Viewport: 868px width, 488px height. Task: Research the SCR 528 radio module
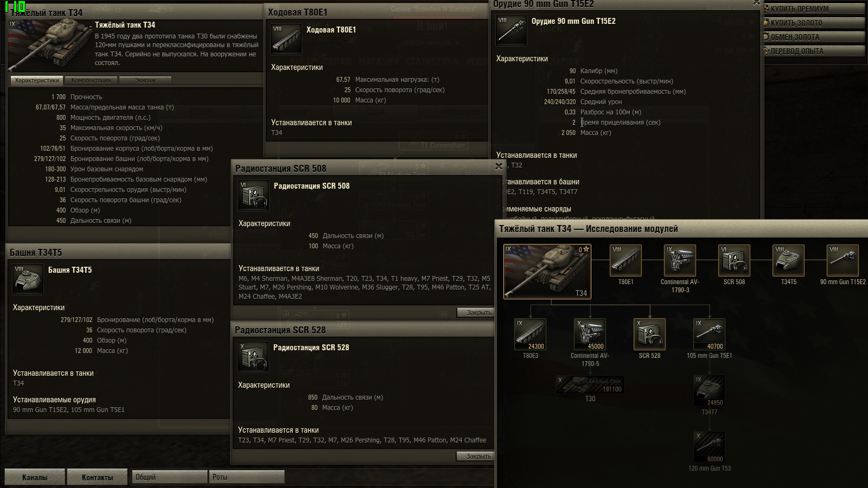point(649,335)
